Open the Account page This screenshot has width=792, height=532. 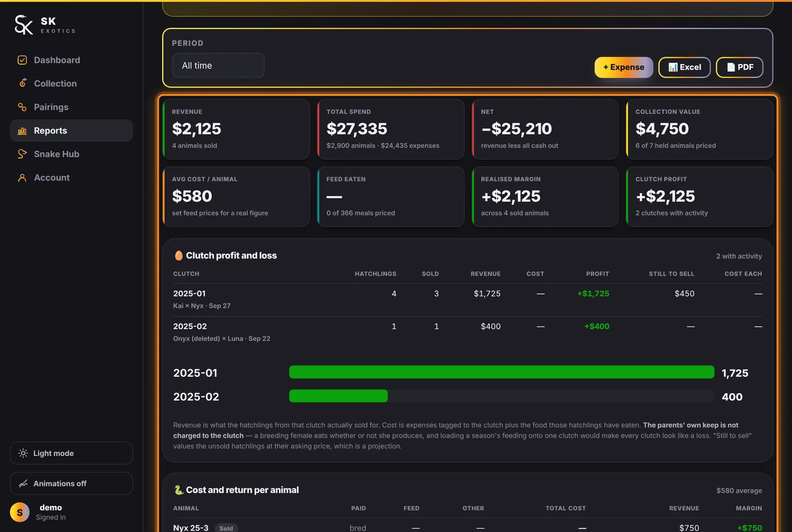point(71,178)
